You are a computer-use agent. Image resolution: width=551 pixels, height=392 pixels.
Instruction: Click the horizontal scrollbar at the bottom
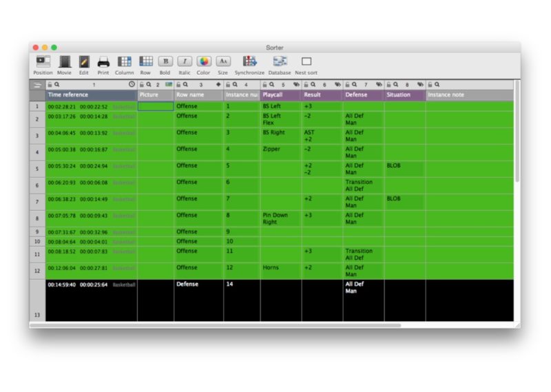(x=215, y=326)
